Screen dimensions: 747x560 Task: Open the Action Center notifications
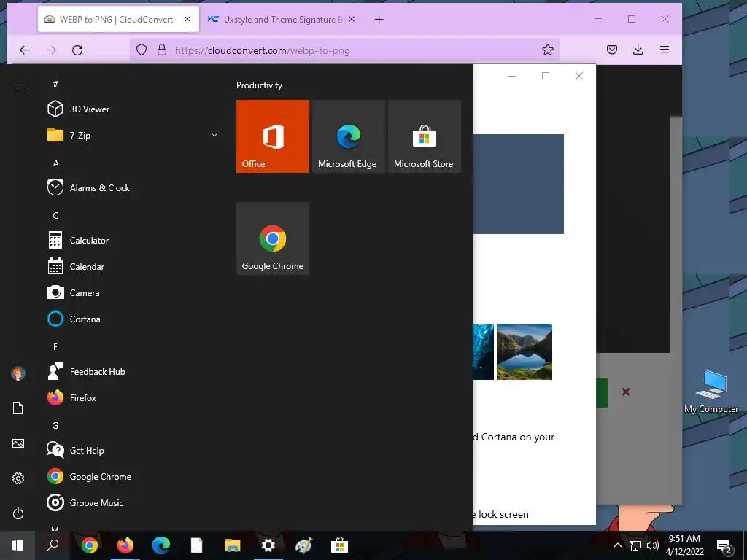pos(724,546)
